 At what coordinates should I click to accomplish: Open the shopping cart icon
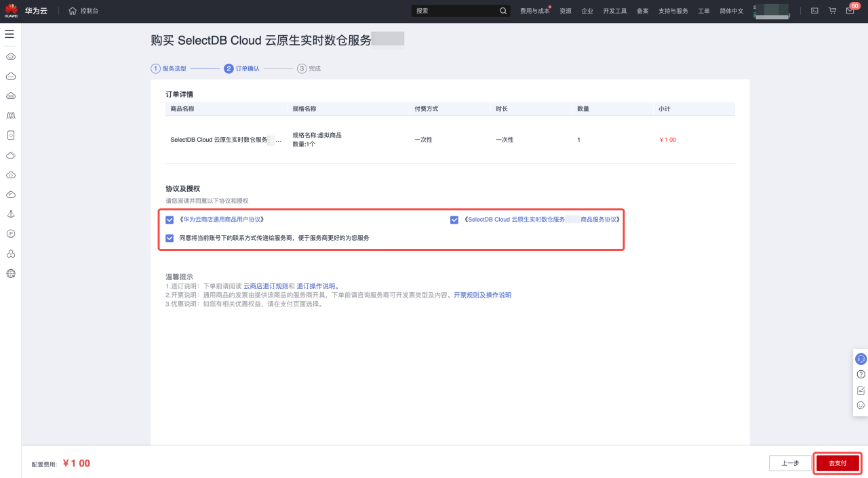point(832,11)
